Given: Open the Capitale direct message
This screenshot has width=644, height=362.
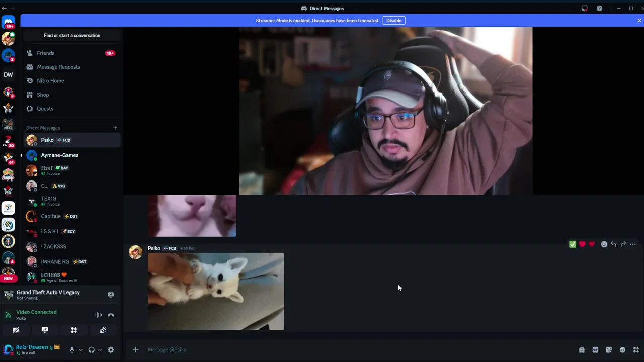Looking at the screenshot, I should (72, 216).
